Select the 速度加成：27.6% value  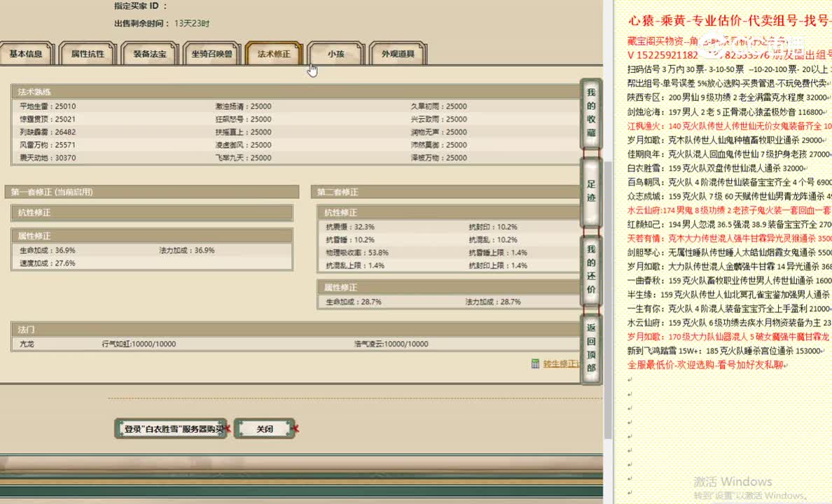pyautogui.click(x=48, y=263)
